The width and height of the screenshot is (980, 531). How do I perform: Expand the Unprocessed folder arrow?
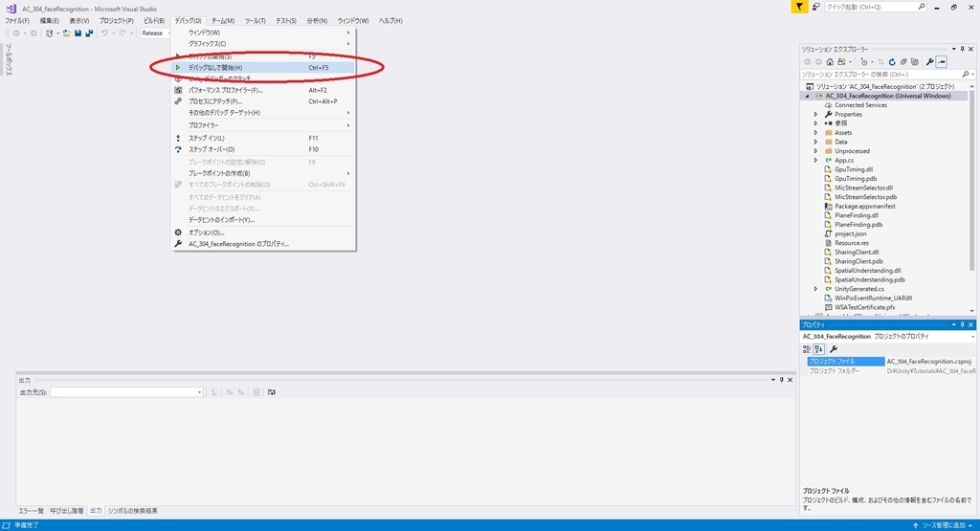(x=815, y=151)
